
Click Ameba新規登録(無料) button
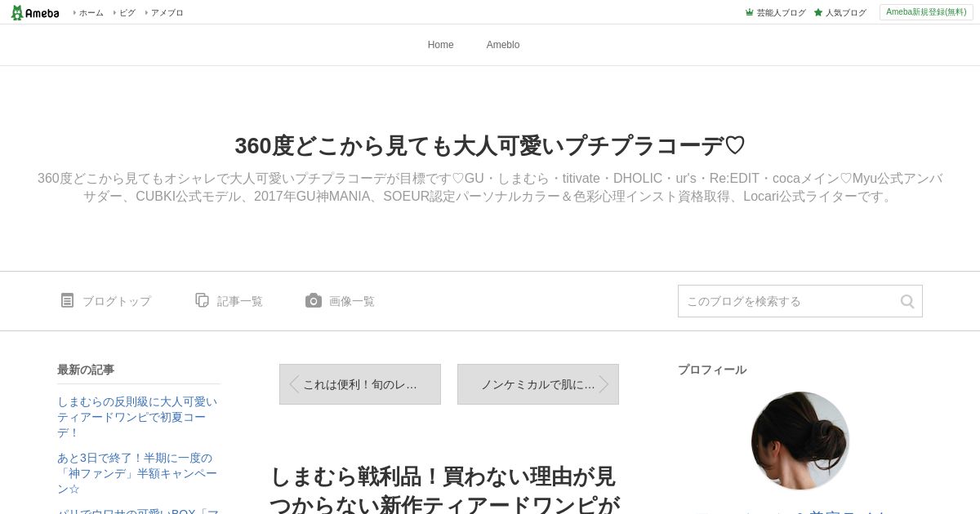(926, 12)
